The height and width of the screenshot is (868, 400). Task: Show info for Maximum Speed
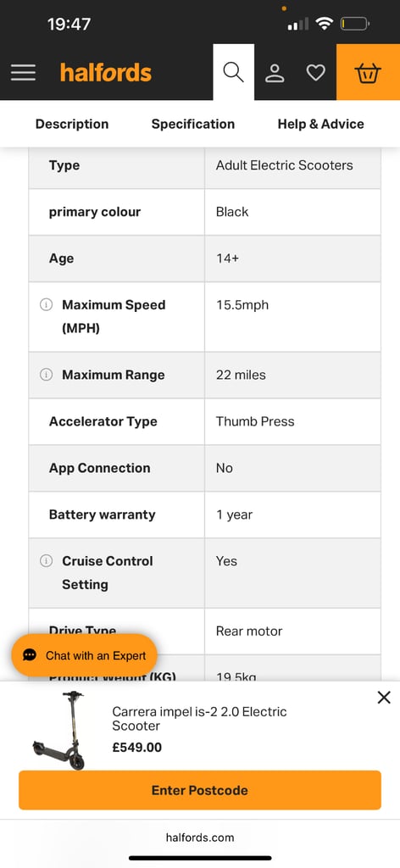[x=47, y=304]
